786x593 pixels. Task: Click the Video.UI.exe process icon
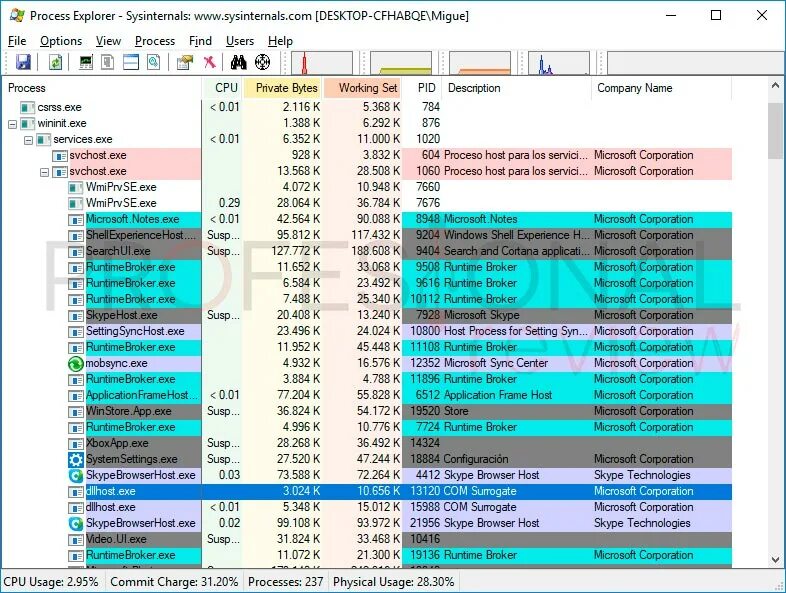point(76,540)
